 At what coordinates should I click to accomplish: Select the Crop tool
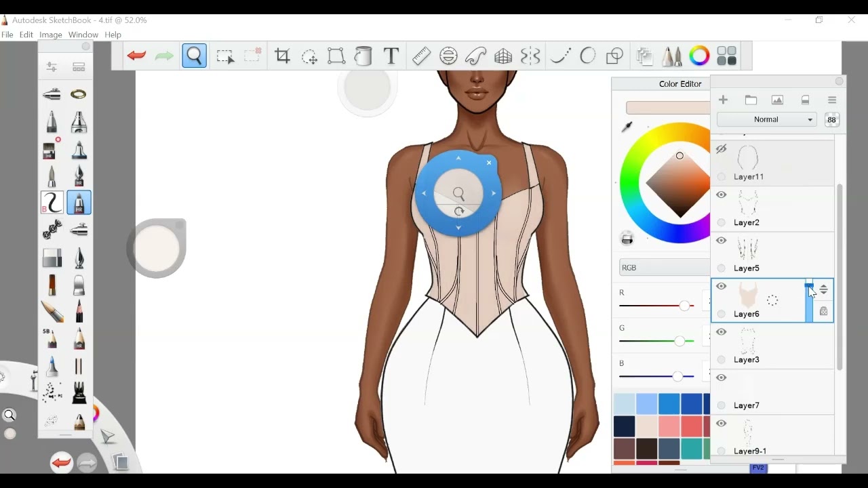tap(283, 56)
